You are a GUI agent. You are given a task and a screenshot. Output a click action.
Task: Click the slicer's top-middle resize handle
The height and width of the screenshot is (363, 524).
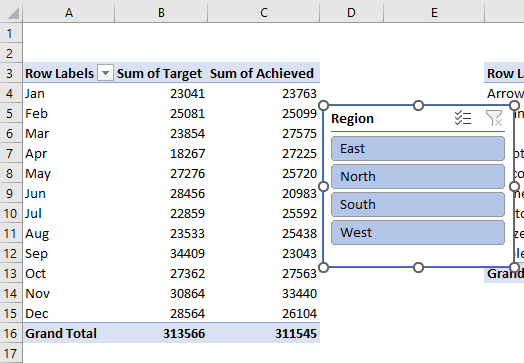pyautogui.click(x=418, y=106)
